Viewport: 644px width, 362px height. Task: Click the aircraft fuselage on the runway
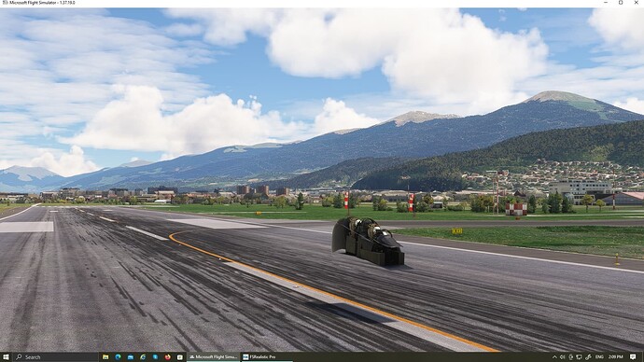(x=368, y=242)
